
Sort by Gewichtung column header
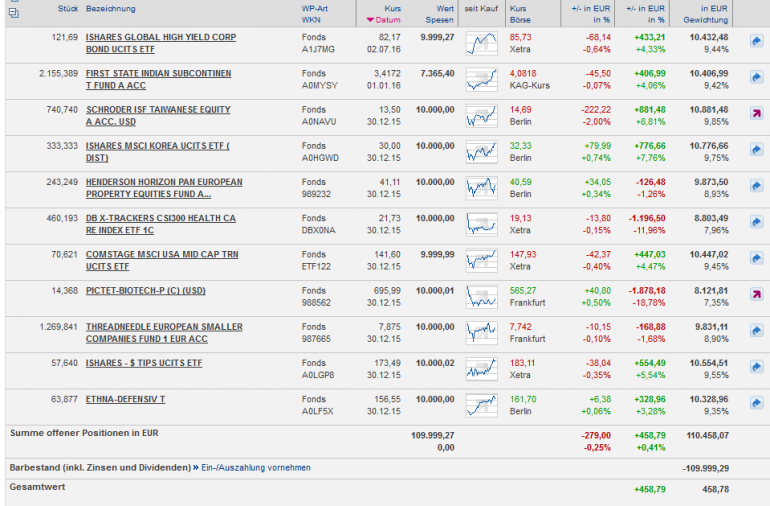tap(706, 20)
